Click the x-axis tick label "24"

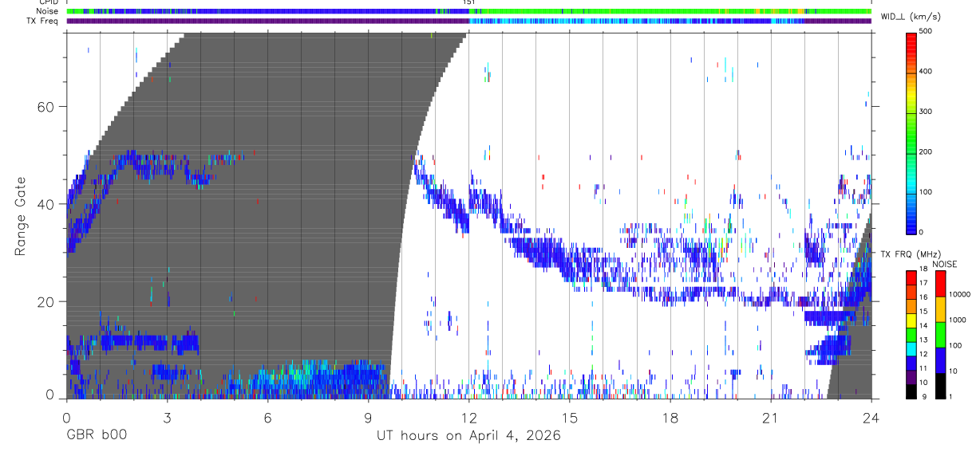point(871,419)
